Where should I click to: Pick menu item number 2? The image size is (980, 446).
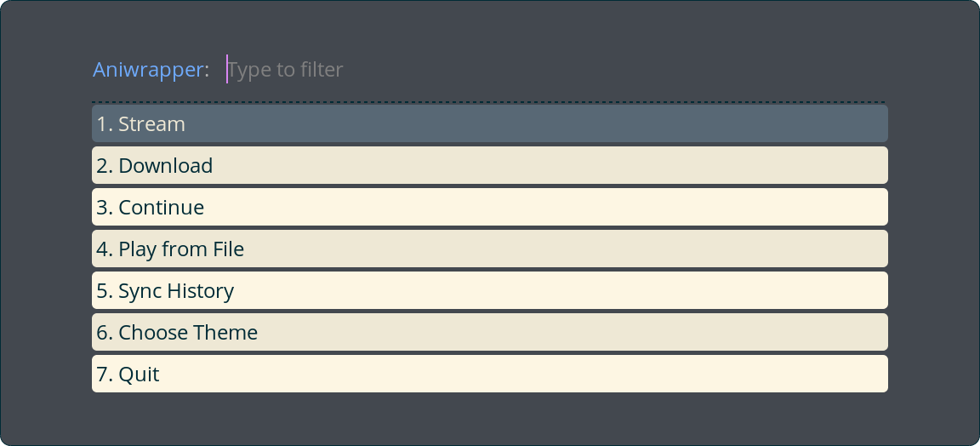(x=489, y=165)
